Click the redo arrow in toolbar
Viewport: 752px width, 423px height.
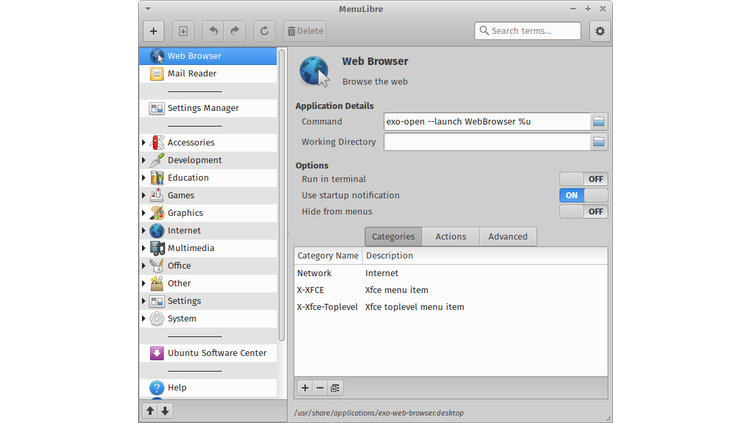pos(236,31)
